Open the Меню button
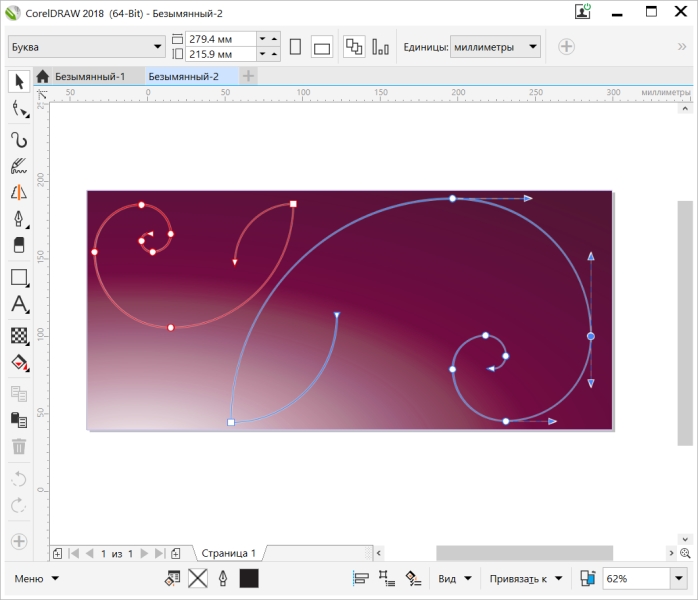 coord(37,578)
